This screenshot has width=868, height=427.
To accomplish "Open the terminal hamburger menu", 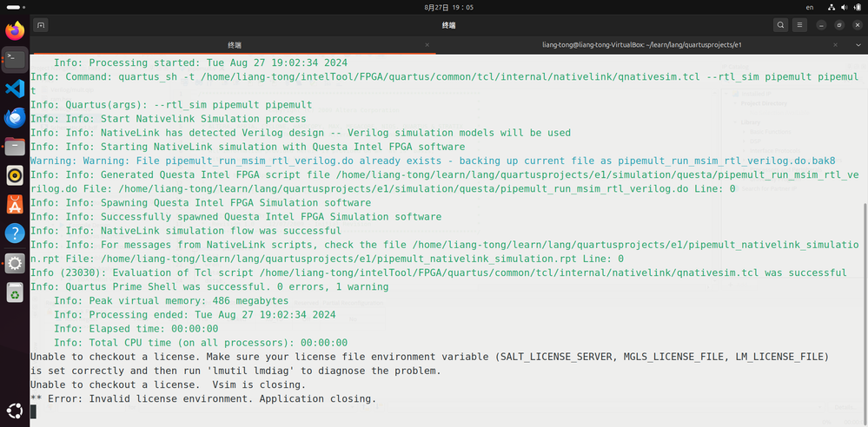I will coord(801,25).
